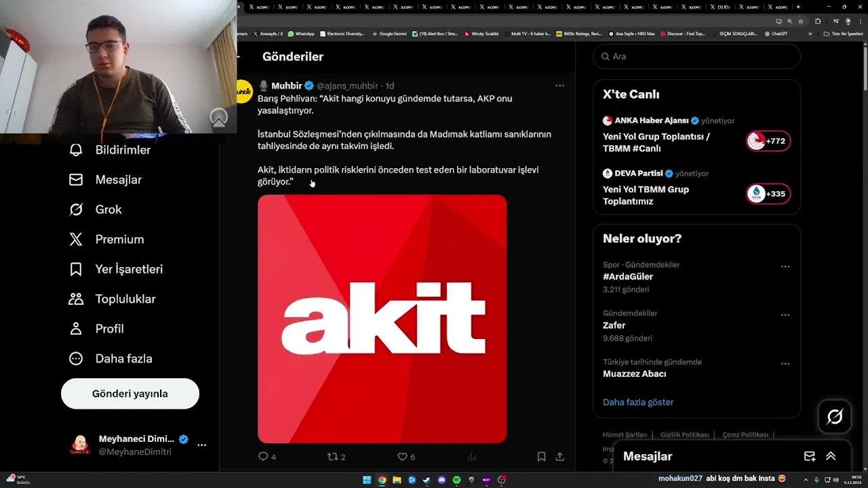Bookmark the Muhbir post
This screenshot has width=868, height=488.
point(541,457)
